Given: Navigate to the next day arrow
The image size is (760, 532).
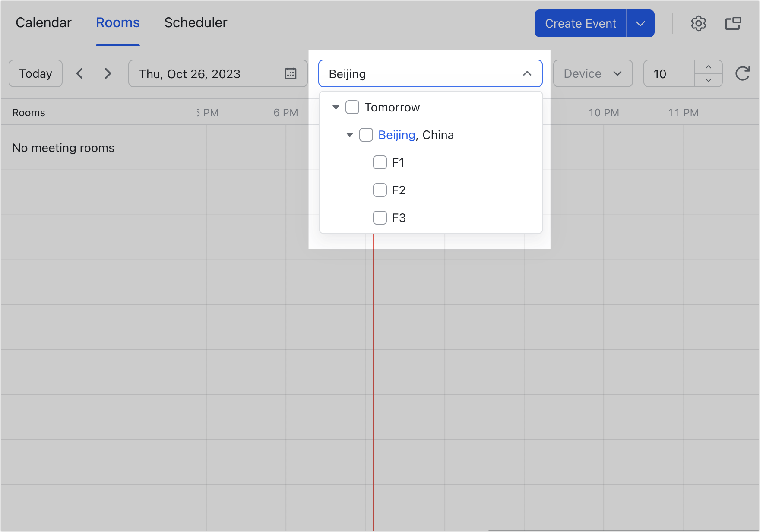Looking at the screenshot, I should [x=108, y=73].
